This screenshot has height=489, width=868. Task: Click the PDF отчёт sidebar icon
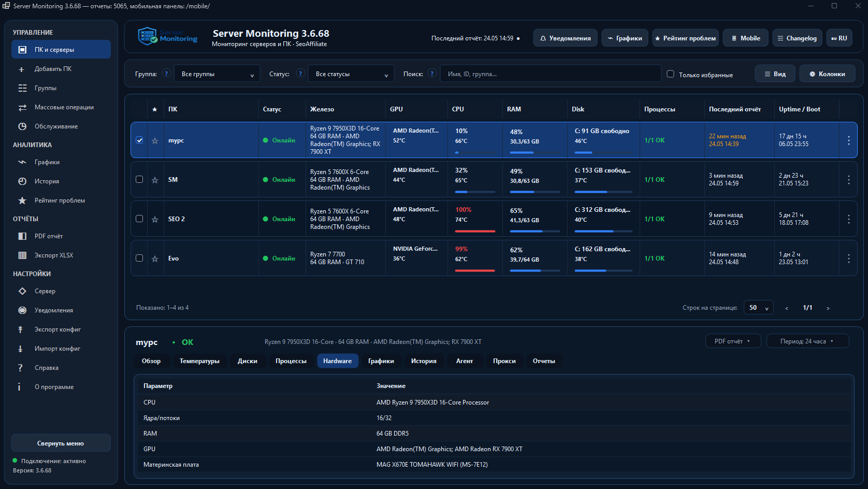22,236
